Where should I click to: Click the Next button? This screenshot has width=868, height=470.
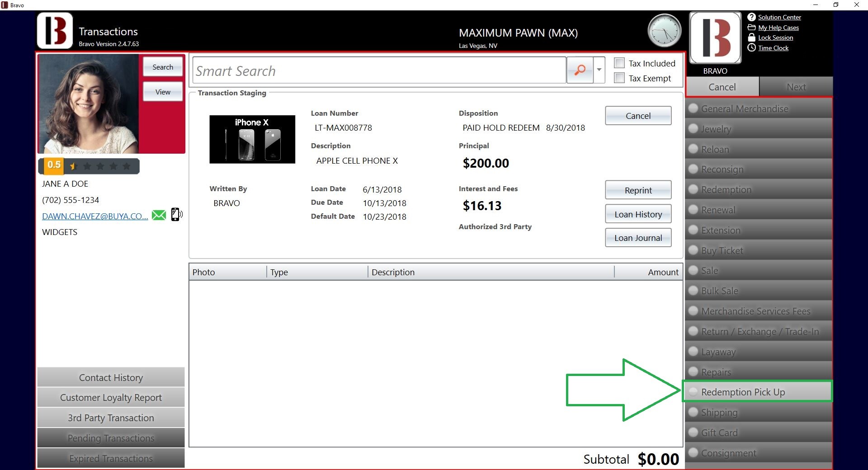tap(796, 87)
